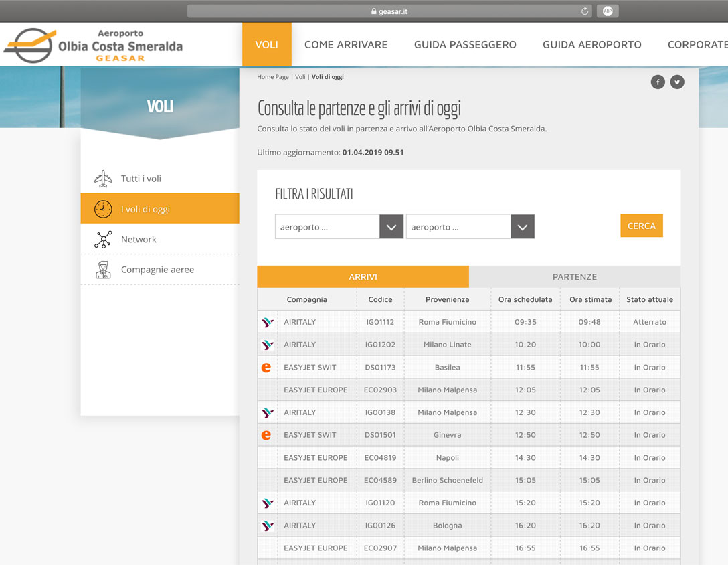Open the second aeroporto dropdown arrow
This screenshot has height=565, width=728.
coord(523,227)
